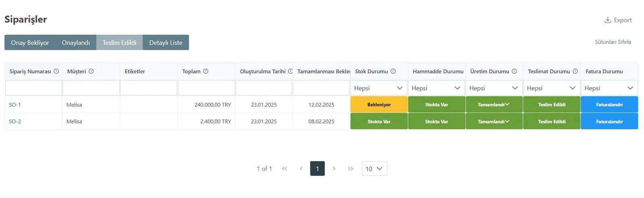644x198 pixels.
Task: Click info icon beside Üretim Durumu
Action: point(514,71)
